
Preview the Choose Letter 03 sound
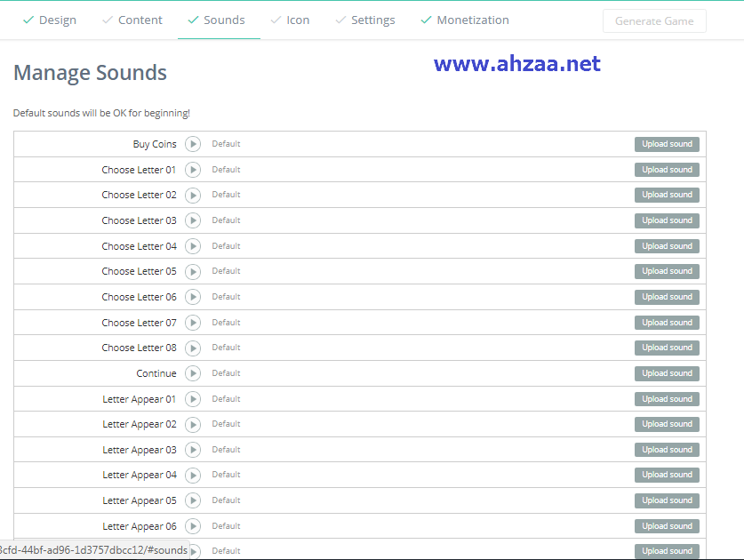tap(193, 220)
